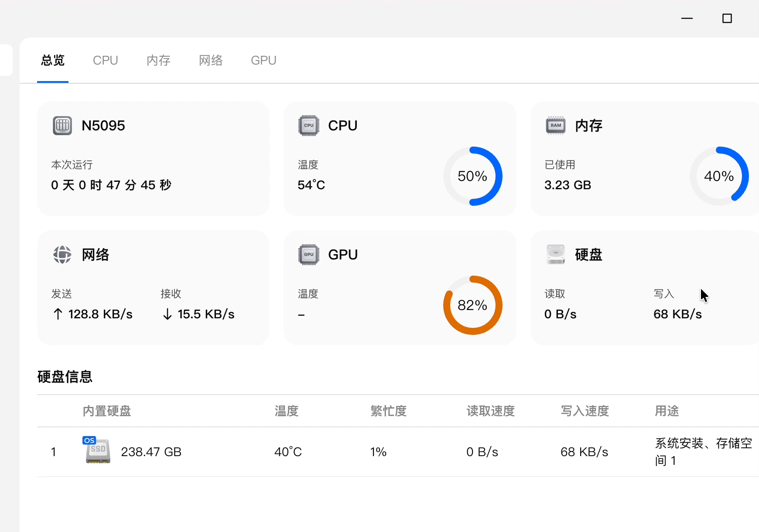Click the 硬盘 card write value 68 KB/s
The height and width of the screenshot is (532, 759).
click(x=678, y=314)
